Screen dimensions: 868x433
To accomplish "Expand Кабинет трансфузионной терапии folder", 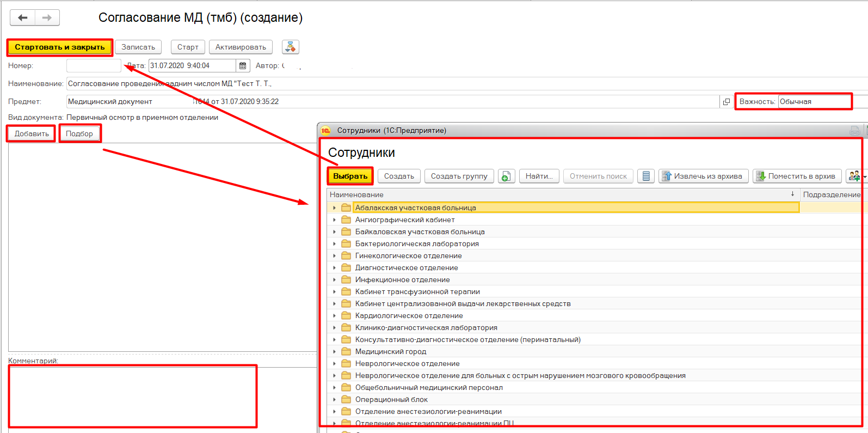I will coord(334,291).
